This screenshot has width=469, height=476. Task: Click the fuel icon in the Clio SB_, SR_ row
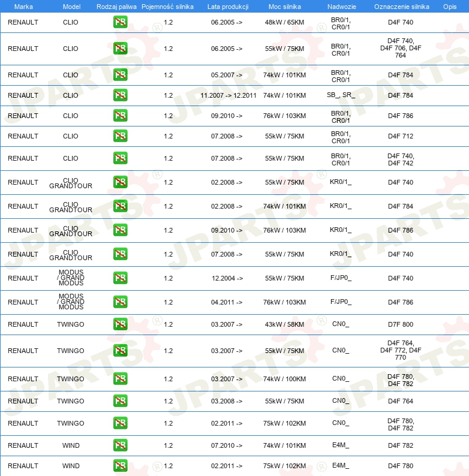[x=121, y=95]
